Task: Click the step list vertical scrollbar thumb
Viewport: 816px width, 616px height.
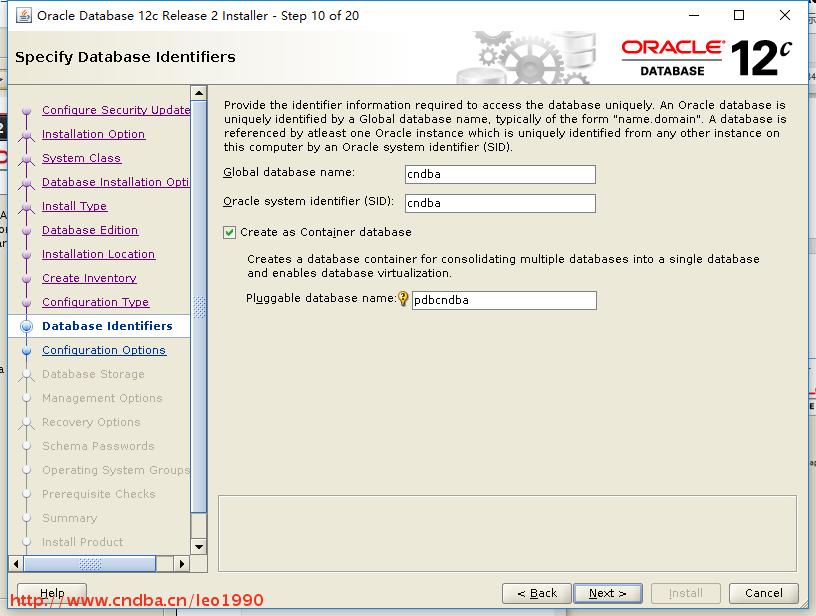Action: pos(199,307)
